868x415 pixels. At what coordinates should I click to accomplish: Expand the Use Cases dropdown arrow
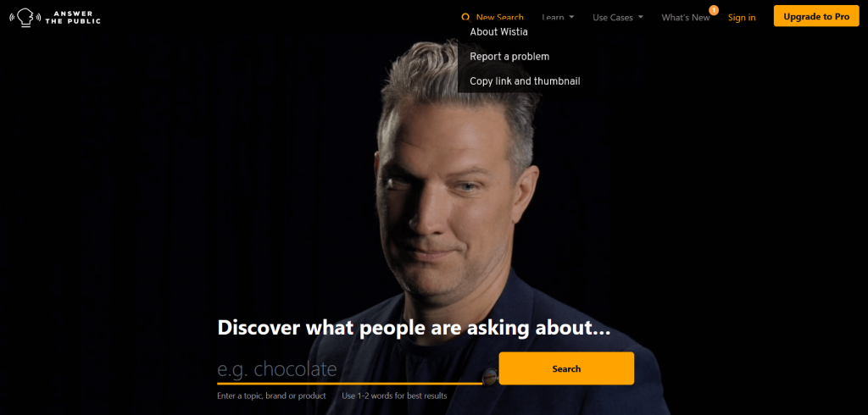(641, 17)
